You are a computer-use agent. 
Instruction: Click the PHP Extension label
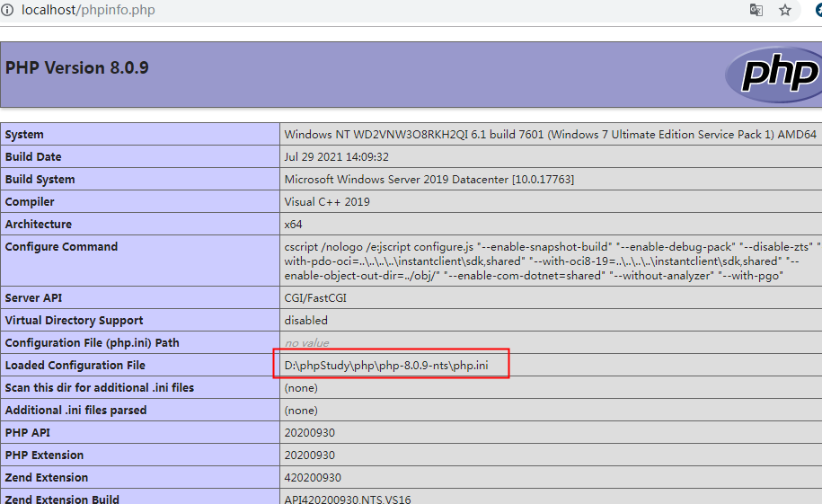(45, 455)
